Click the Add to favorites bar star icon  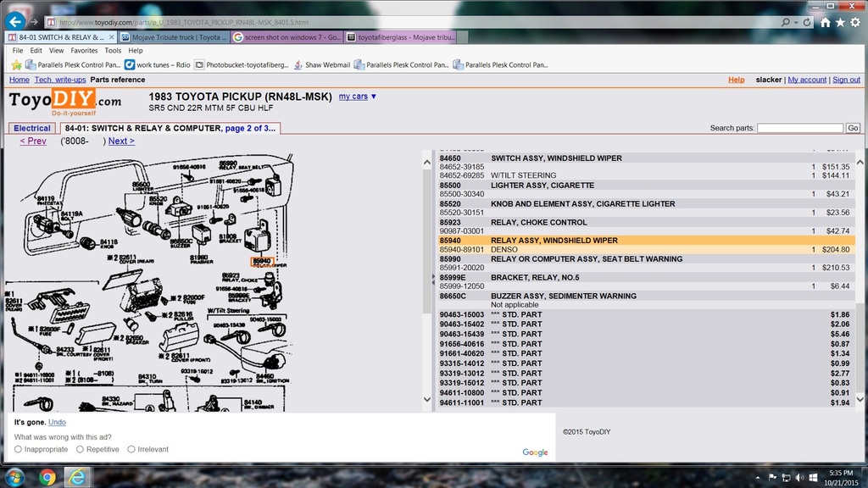tap(17, 64)
